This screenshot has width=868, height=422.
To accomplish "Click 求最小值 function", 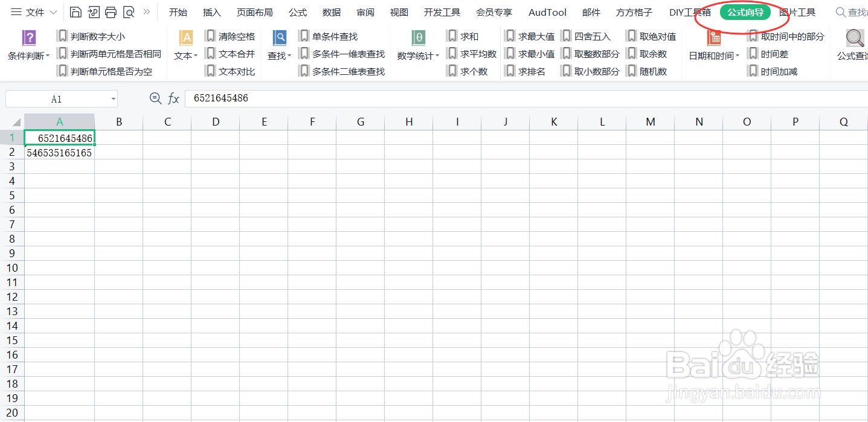I will 530,54.
